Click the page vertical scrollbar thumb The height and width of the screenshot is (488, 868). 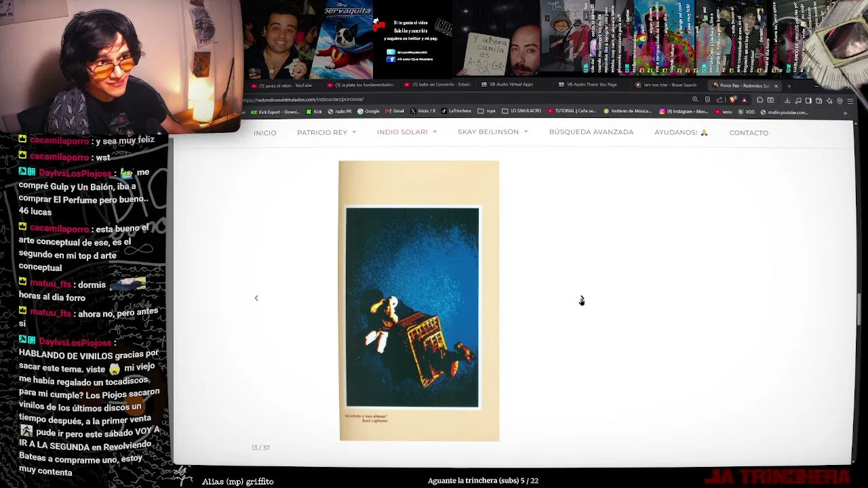859,309
